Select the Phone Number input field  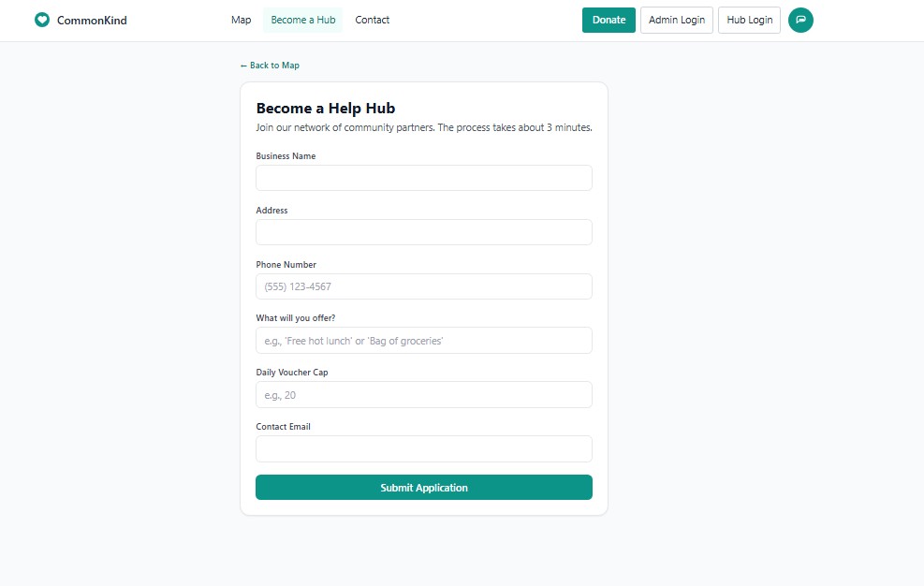(x=424, y=286)
